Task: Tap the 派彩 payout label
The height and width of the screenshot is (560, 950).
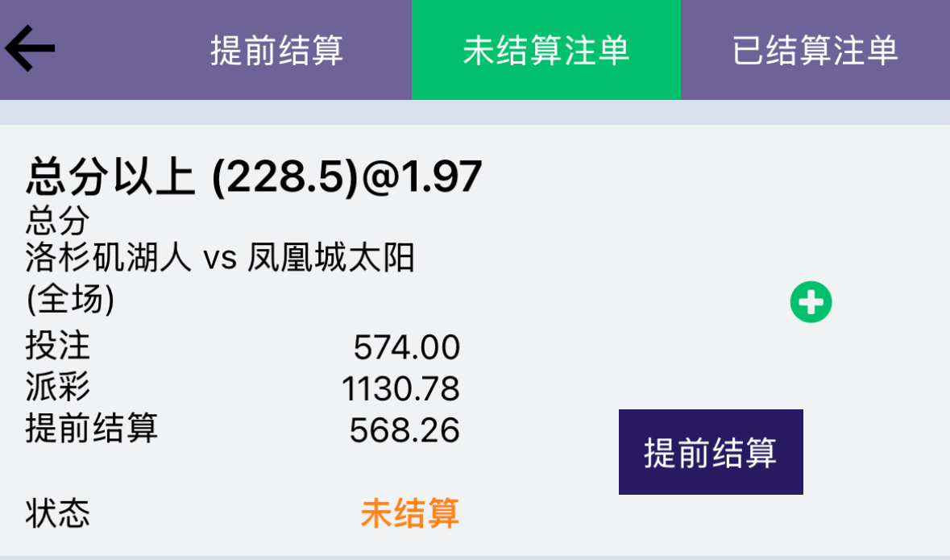Action: 57,387
